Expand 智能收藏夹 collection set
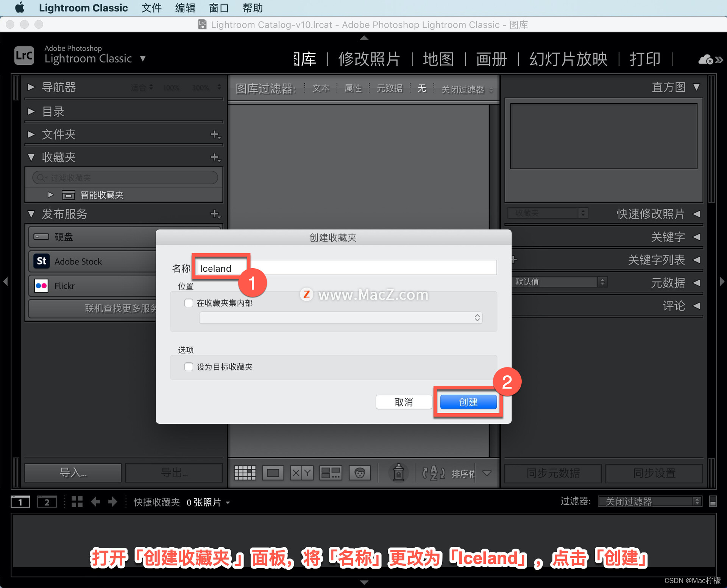This screenshot has width=727, height=588. click(51, 195)
